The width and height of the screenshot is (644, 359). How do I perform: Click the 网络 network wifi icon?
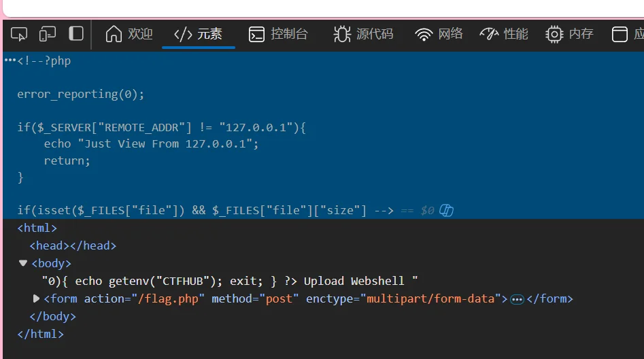click(x=424, y=34)
